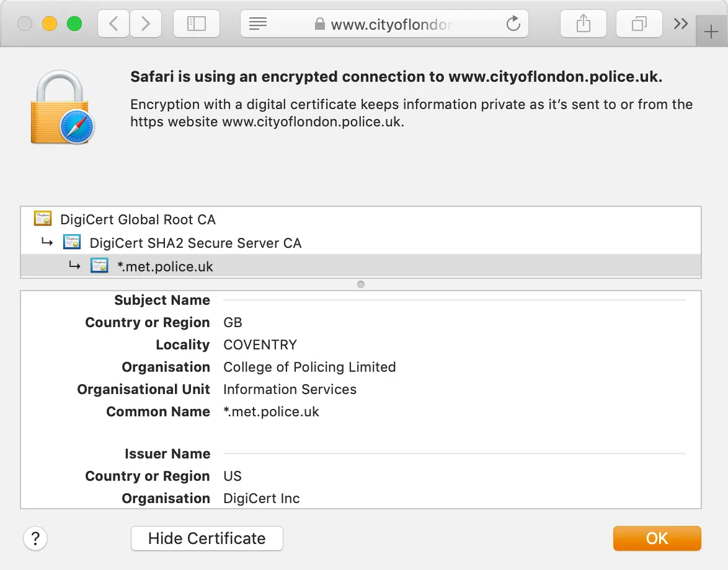Image resolution: width=728 pixels, height=570 pixels.
Task: Click the DigiCert Global Root CA icon
Action: pyautogui.click(x=43, y=218)
